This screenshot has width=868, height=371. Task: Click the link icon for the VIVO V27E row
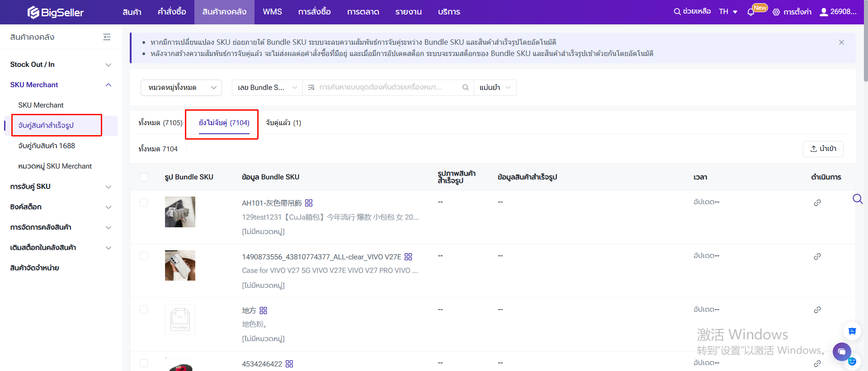(x=817, y=257)
